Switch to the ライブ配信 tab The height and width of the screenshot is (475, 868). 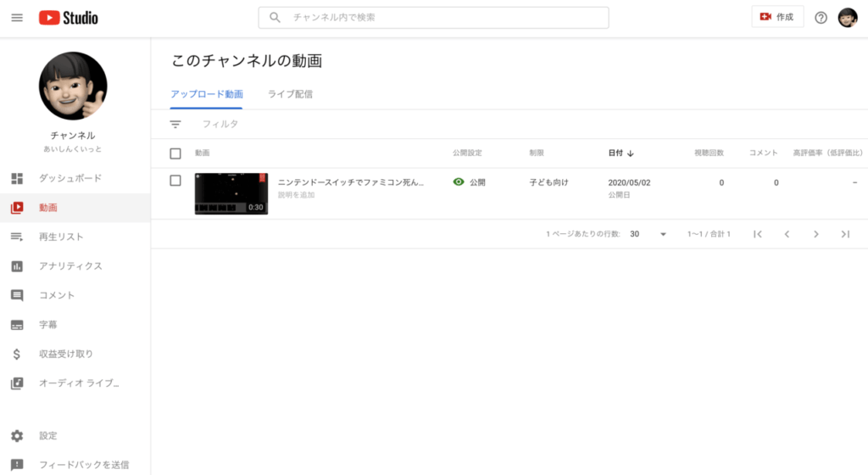click(290, 94)
